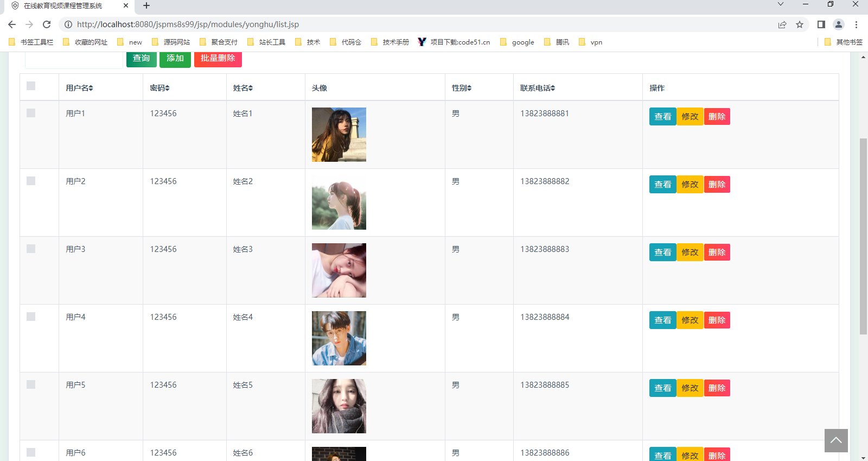Sort the table by 姓名 column
868x461 pixels.
point(251,88)
